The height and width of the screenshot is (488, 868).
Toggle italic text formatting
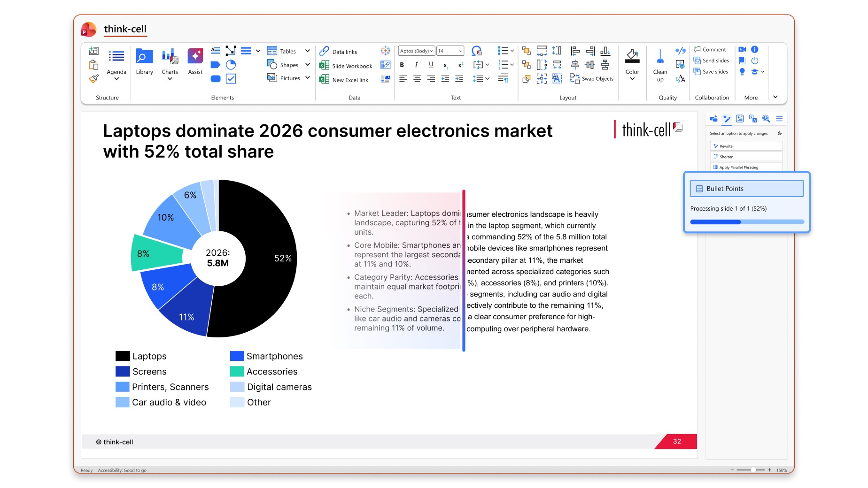416,65
